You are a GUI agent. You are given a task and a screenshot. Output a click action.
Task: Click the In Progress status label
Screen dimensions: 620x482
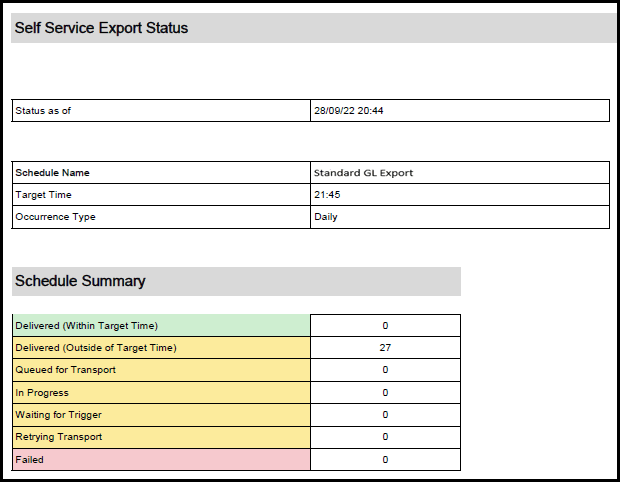[42, 392]
